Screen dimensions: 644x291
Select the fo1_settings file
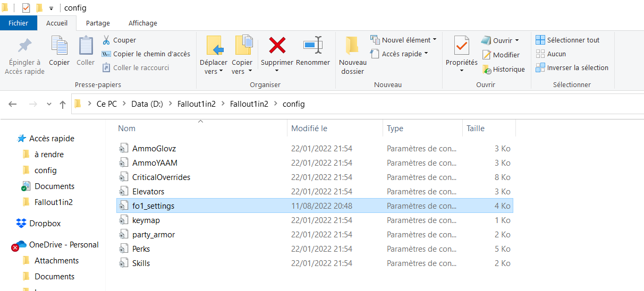[x=315, y=206]
